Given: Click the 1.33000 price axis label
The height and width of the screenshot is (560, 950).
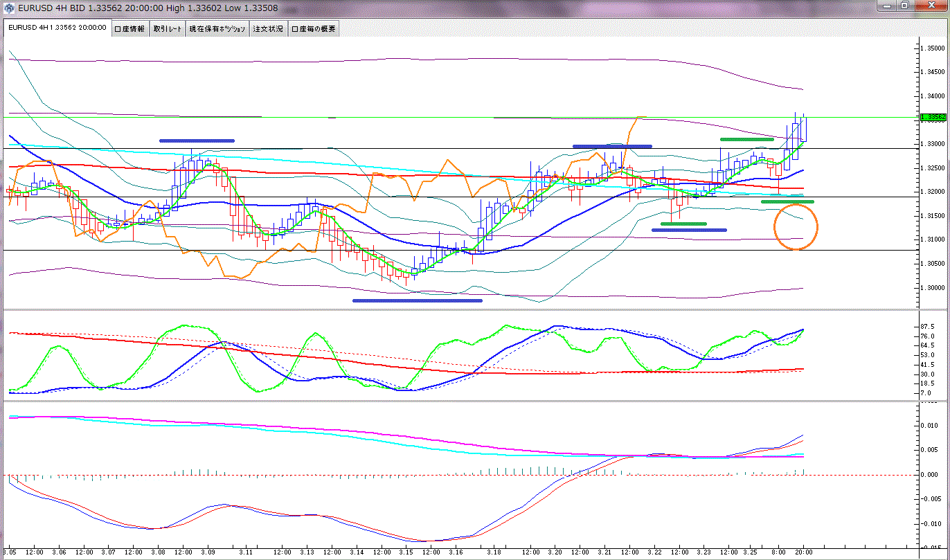Looking at the screenshot, I should (x=932, y=144).
